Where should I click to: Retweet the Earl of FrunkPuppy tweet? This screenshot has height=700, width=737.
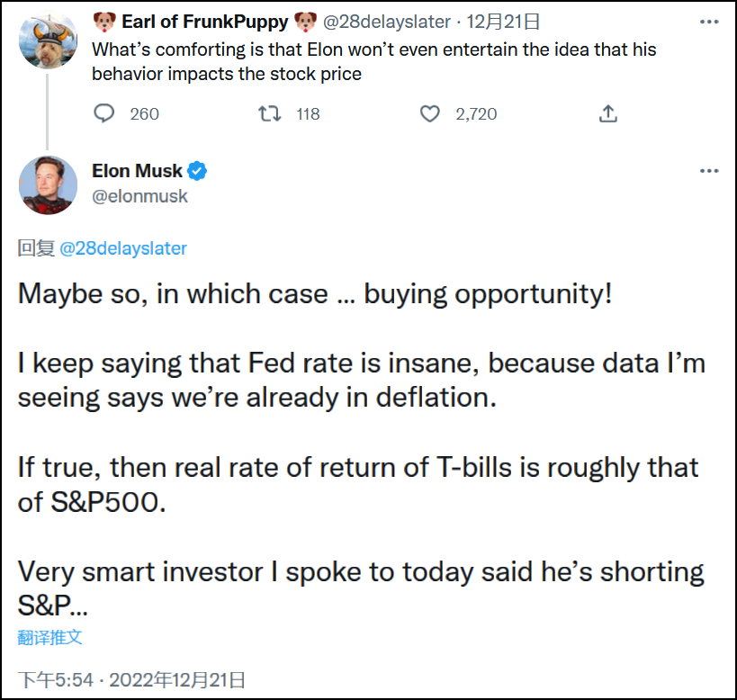pyautogui.click(x=269, y=113)
